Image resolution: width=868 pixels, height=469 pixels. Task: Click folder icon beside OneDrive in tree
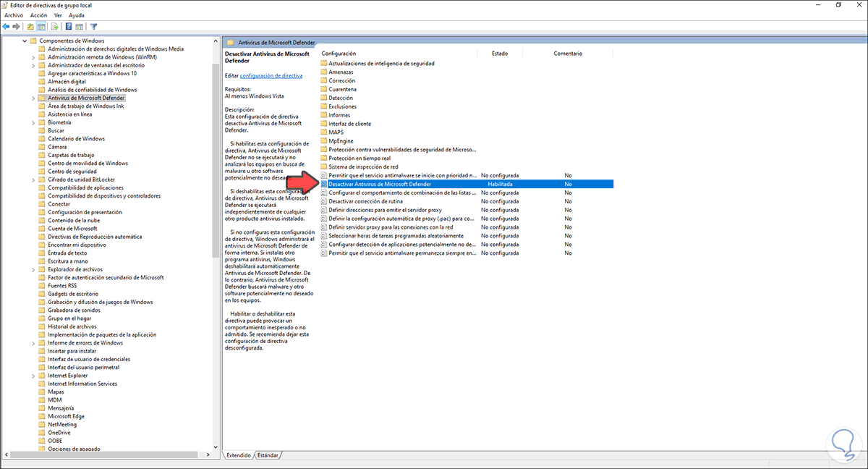tap(42, 433)
